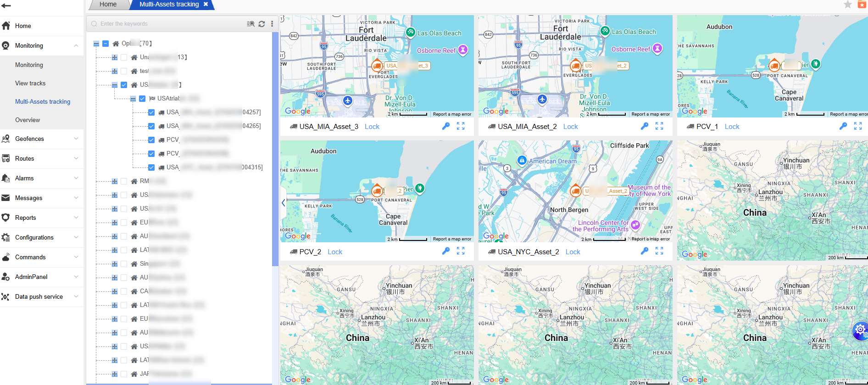868x385 pixels.
Task: Collapse the USAtrial tree node
Action: [133, 99]
